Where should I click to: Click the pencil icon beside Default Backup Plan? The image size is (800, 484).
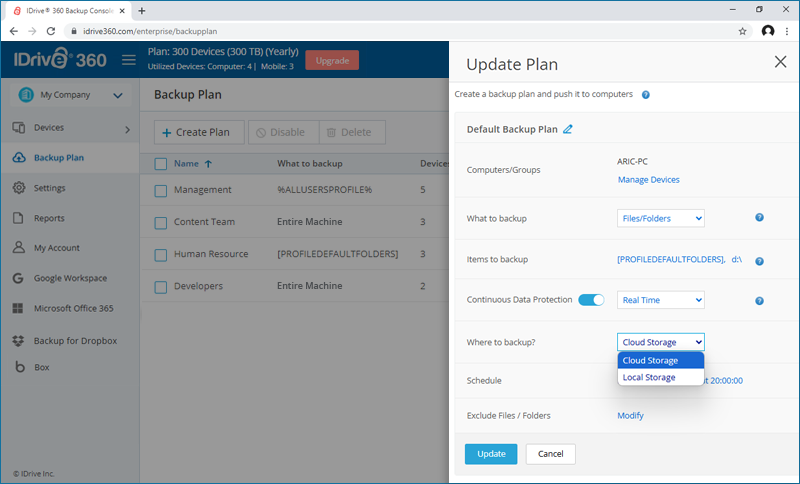point(568,129)
